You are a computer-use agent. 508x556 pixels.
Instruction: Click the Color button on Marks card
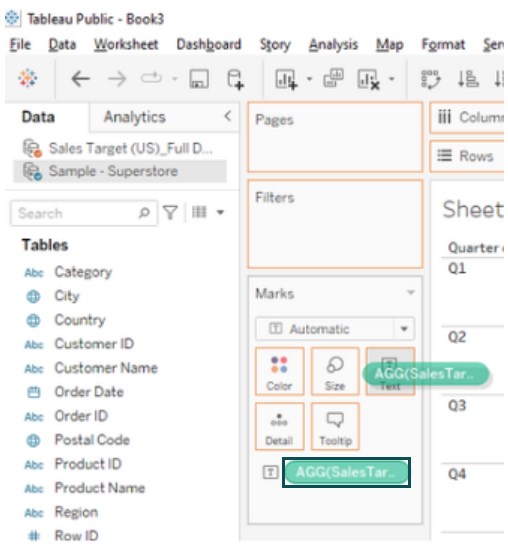coord(279,372)
